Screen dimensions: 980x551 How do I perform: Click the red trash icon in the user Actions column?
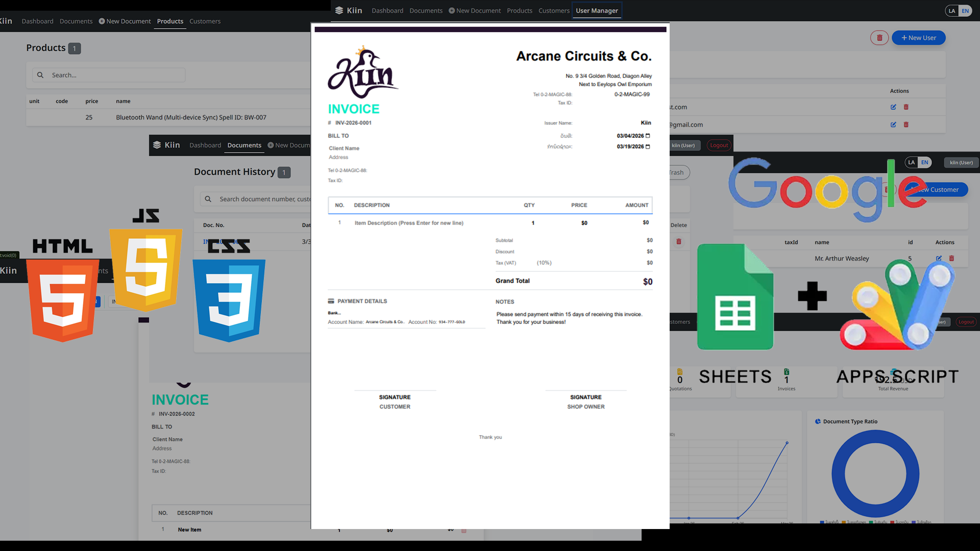(906, 107)
